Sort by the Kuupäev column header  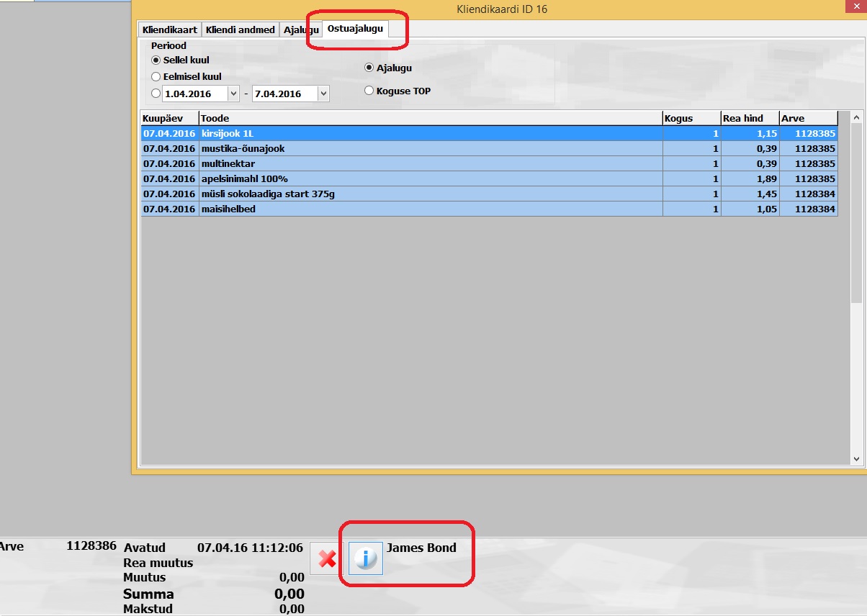pyautogui.click(x=169, y=118)
